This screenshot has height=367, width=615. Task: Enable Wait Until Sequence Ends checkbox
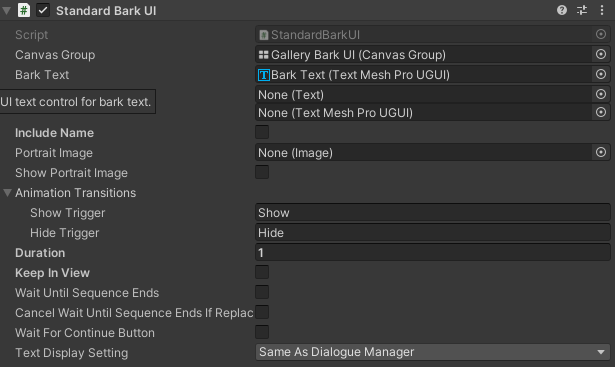click(262, 293)
